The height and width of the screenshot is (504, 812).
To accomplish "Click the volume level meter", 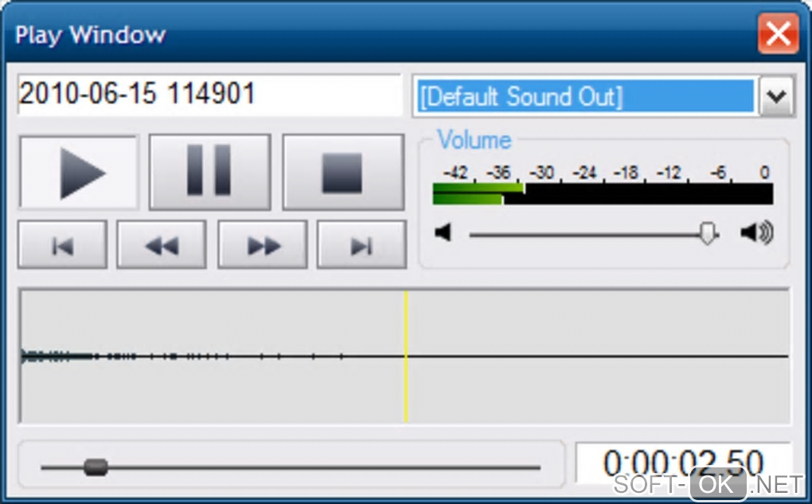I will (x=603, y=193).
